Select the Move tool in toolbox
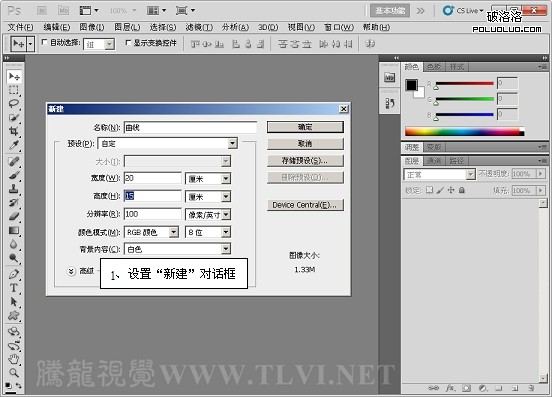This screenshot has width=552, height=397. 14,76
